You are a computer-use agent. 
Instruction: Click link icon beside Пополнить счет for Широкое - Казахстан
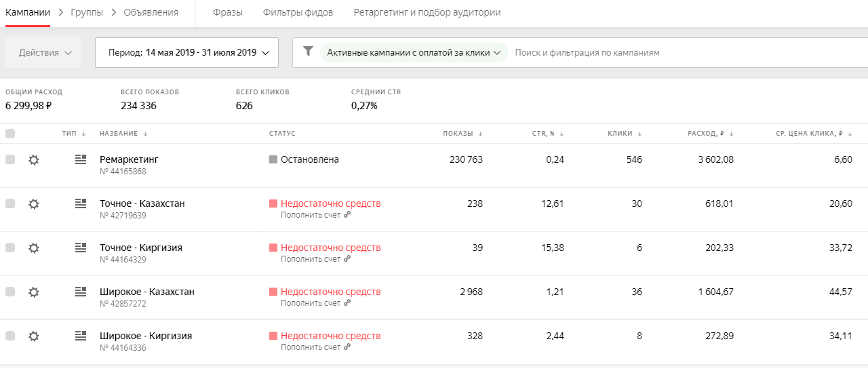[347, 303]
